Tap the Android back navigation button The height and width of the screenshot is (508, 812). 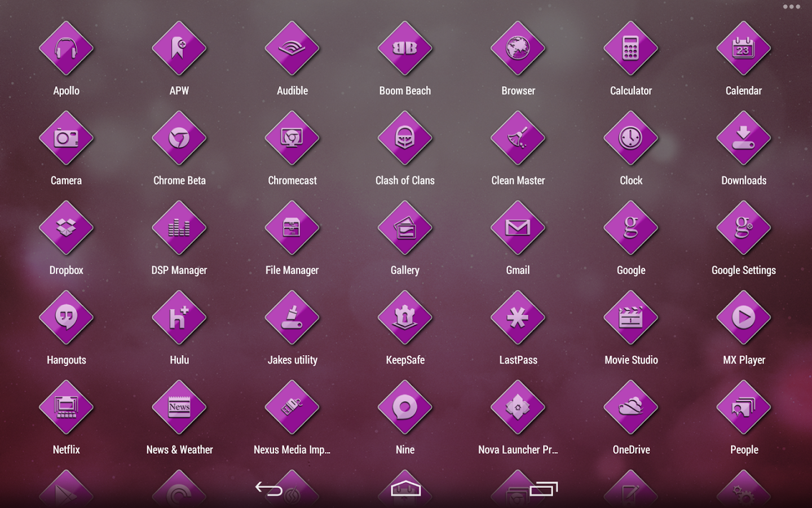coord(269,489)
